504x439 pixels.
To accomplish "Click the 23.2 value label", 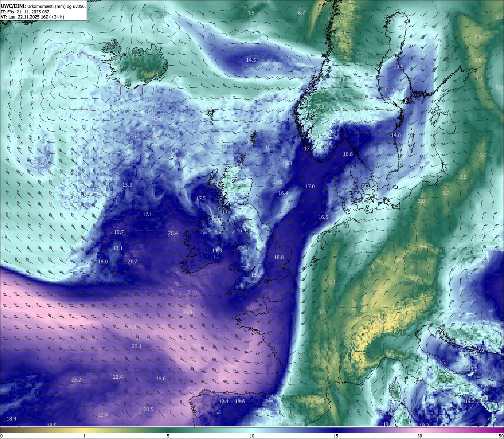I will [x=76, y=380].
